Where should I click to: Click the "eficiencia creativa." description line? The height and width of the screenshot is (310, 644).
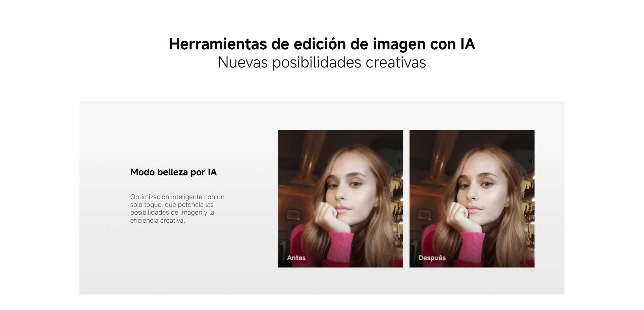[157, 220]
